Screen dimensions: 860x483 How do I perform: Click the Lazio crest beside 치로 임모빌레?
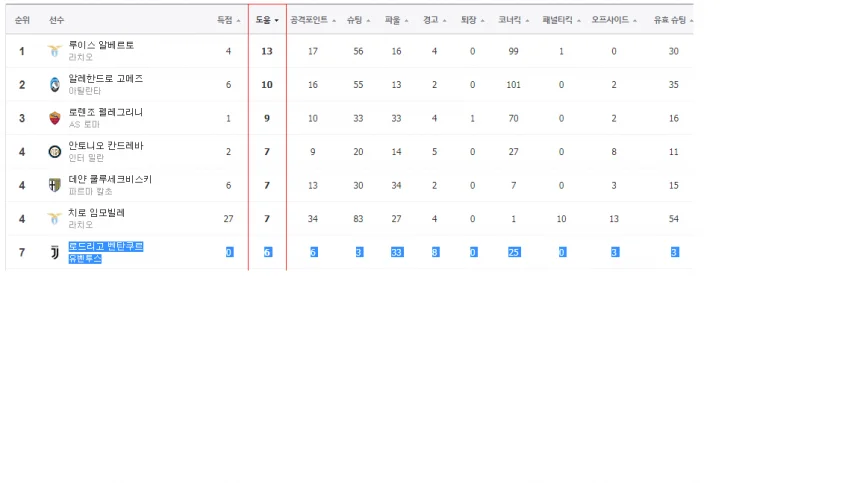tap(54, 218)
